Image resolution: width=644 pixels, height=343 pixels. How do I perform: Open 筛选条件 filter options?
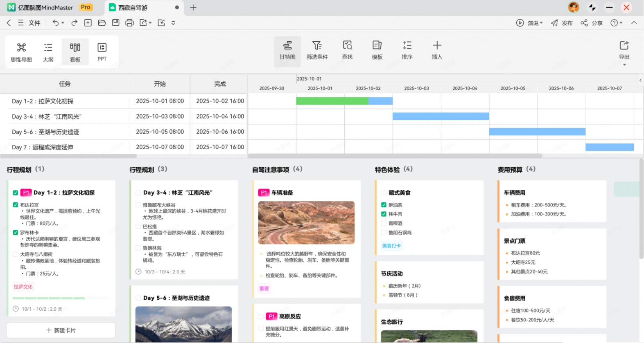pyautogui.click(x=317, y=51)
